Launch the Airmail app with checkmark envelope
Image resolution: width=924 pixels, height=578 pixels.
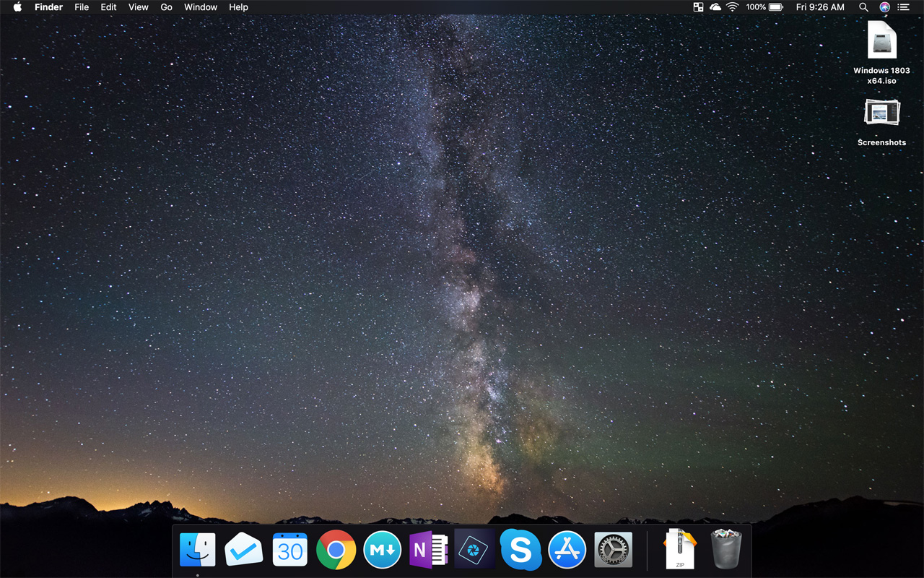coord(243,550)
